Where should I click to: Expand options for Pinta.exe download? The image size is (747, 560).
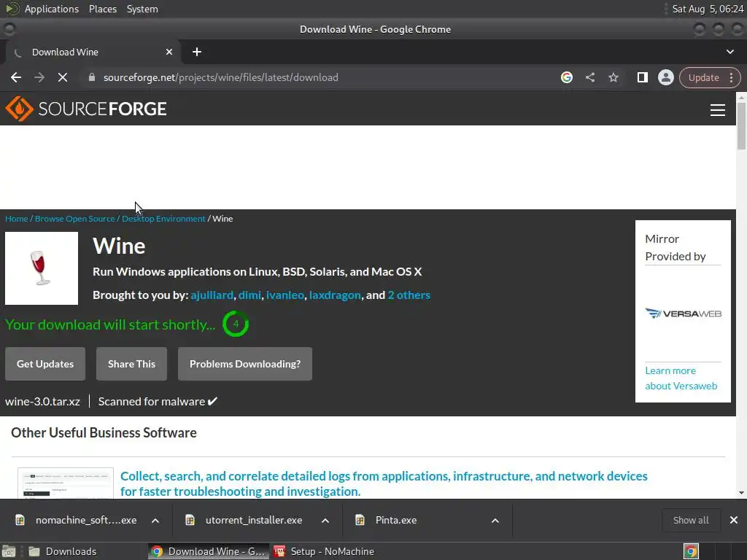(495, 521)
